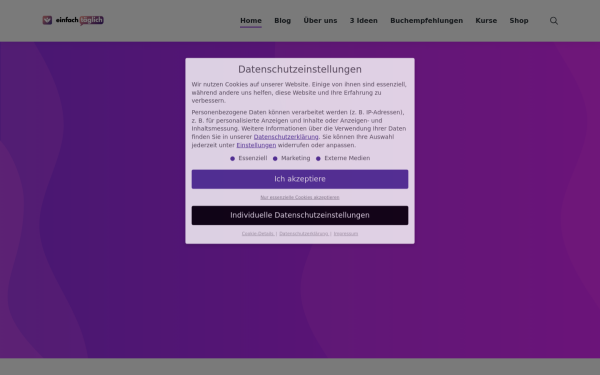Viewport: 600px width, 375px height.
Task: Open the Über uns page
Action: tap(320, 21)
